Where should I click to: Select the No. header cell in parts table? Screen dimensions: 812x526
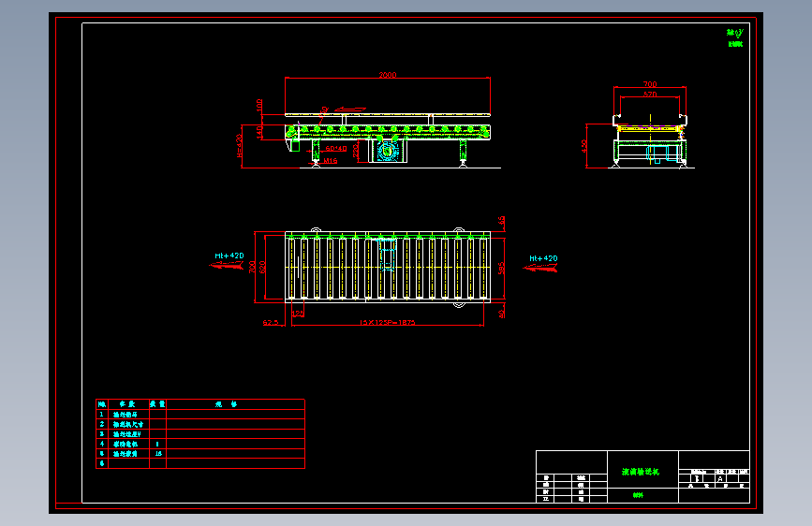[102, 404]
